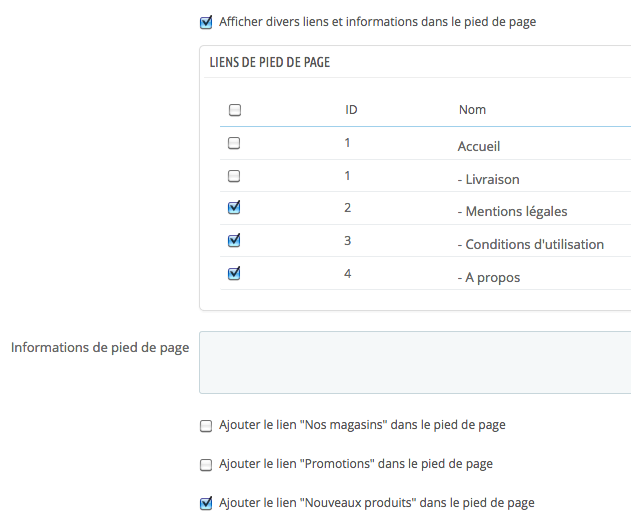
Task: Select the '- Livraison' name cell
Action: [x=488, y=179]
